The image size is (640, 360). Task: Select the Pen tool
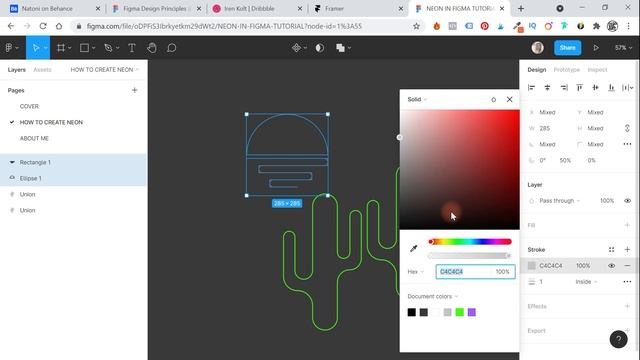(108, 48)
